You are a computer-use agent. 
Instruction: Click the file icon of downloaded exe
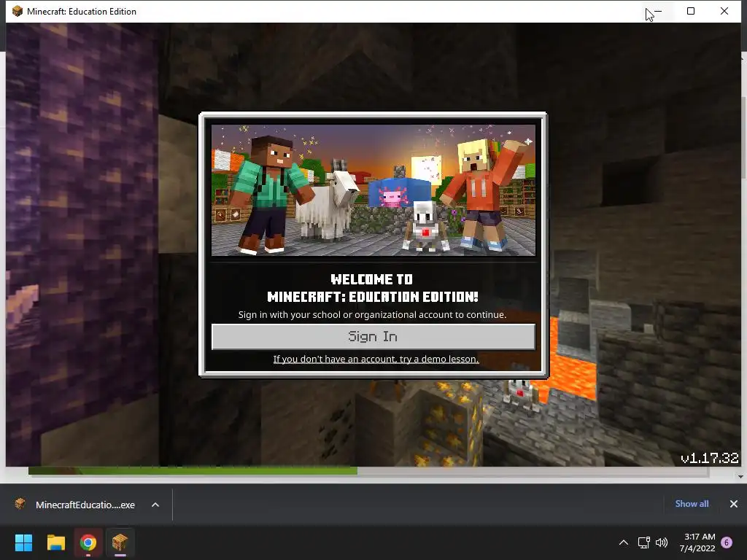coord(20,504)
